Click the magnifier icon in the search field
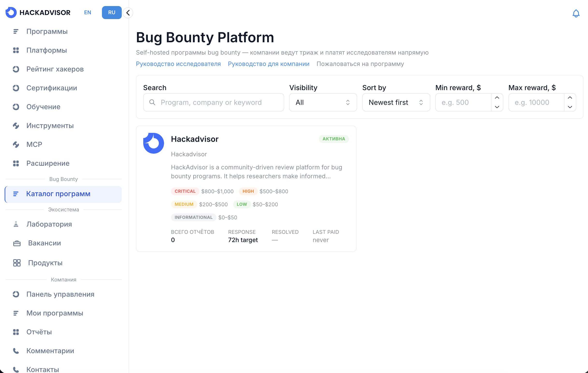 click(152, 102)
